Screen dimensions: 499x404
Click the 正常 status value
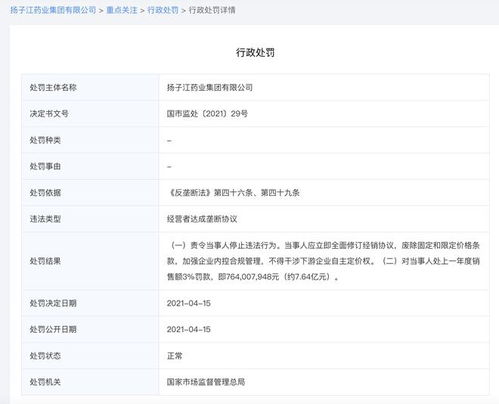pos(175,356)
